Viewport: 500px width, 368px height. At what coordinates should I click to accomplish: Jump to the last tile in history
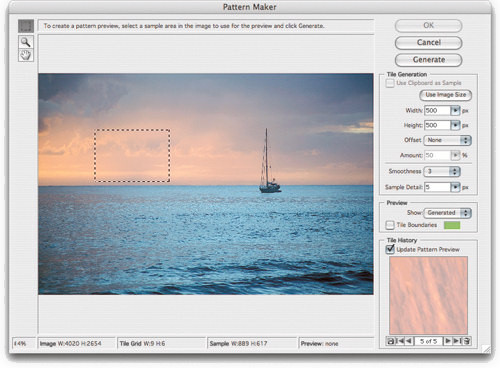(x=457, y=341)
